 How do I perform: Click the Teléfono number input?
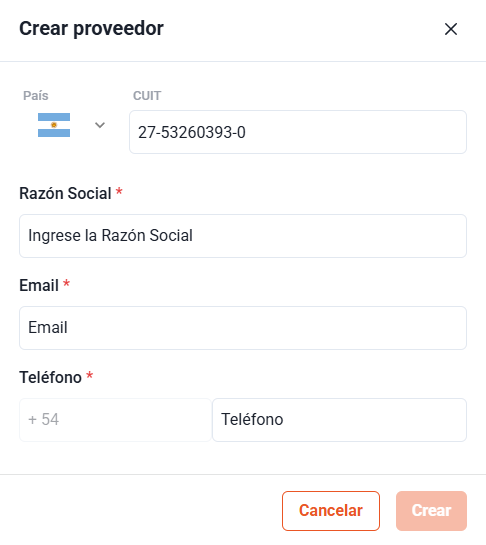[x=339, y=420]
